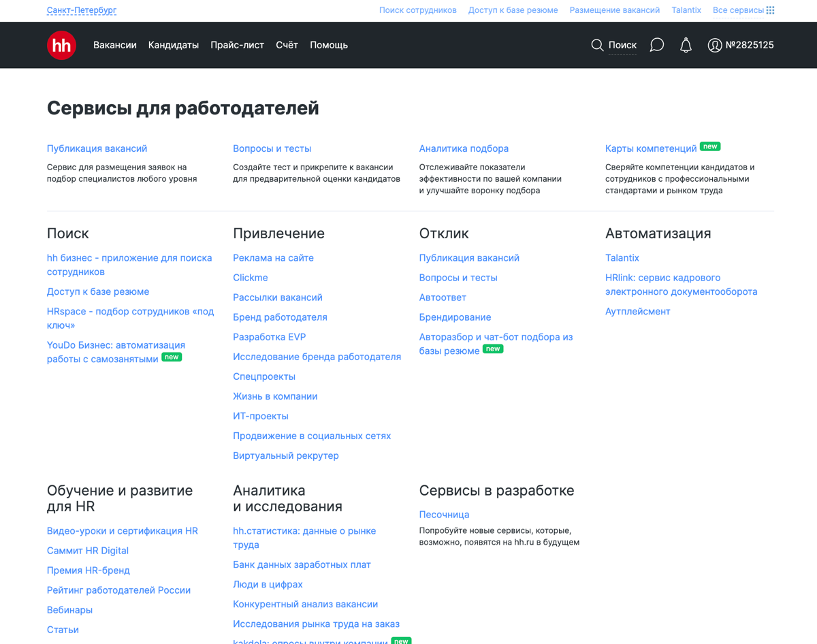This screenshot has width=817, height=644.
Task: Open Публикация вакансий in the featured row
Action: point(97,148)
